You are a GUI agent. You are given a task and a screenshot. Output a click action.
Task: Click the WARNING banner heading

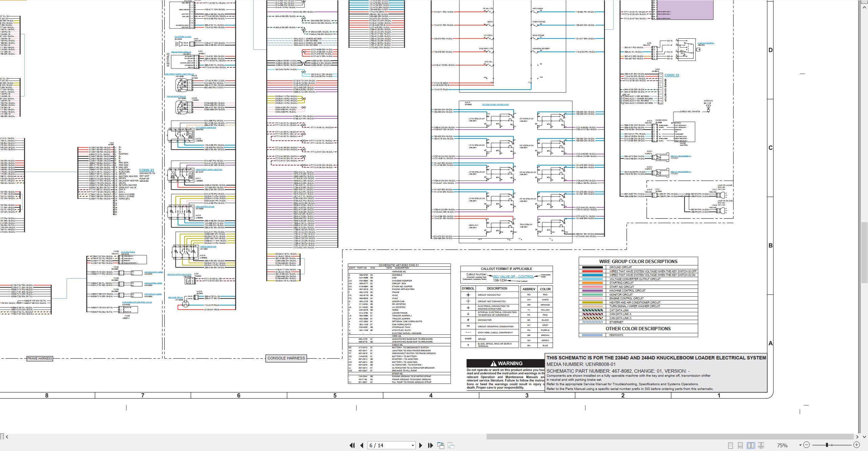(506, 363)
